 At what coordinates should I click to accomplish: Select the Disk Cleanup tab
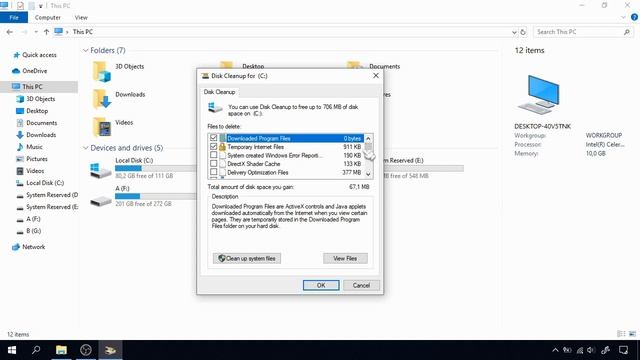pyautogui.click(x=219, y=92)
